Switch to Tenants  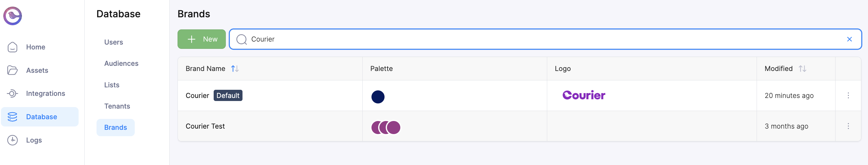click(x=117, y=106)
